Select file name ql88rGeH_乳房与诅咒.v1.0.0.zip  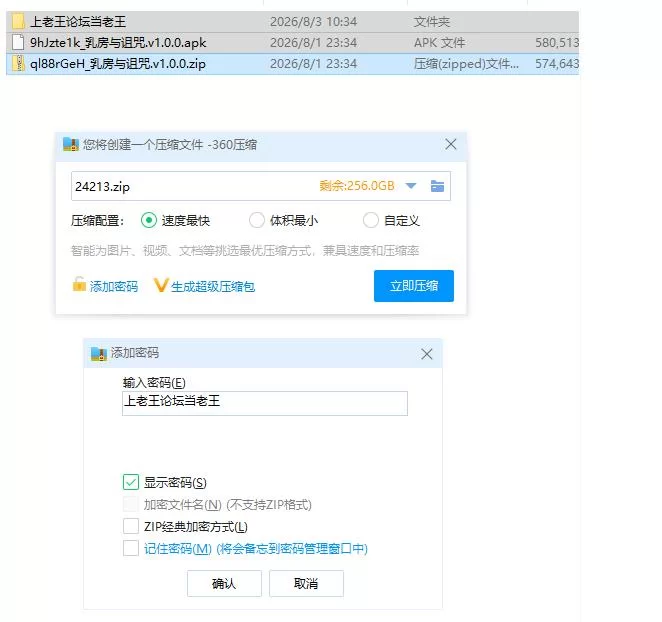tap(117, 64)
